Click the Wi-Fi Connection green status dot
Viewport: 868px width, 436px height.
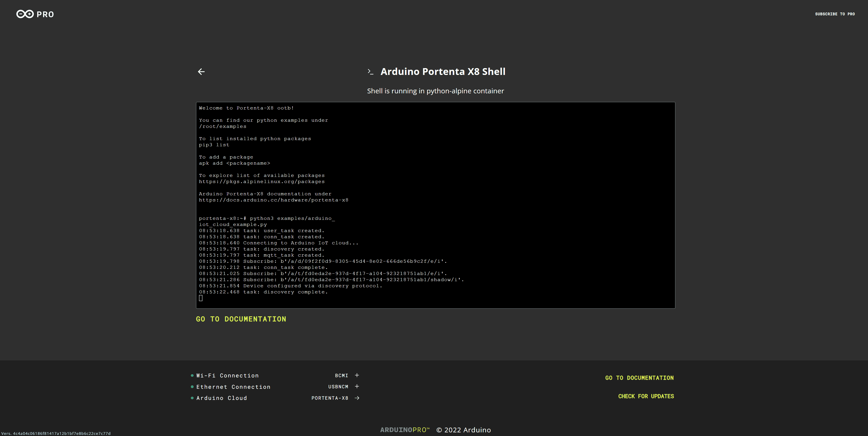192,375
